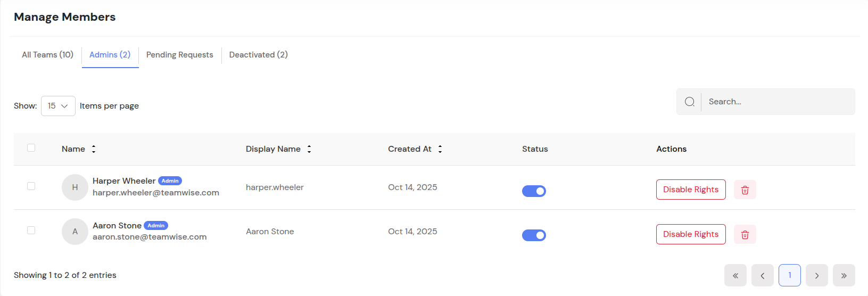Click the search magnifier icon
This screenshot has height=296, width=868.
[689, 102]
